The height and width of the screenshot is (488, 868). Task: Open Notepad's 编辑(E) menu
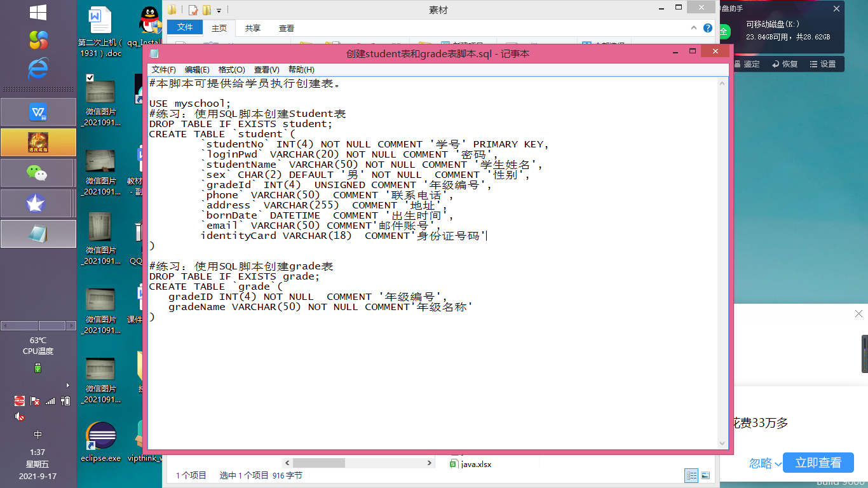(x=197, y=70)
